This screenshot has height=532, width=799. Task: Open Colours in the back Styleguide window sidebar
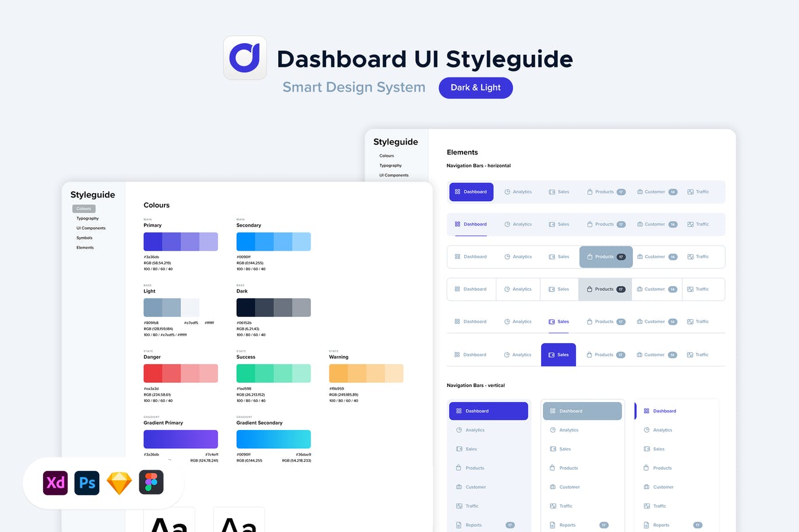point(387,156)
